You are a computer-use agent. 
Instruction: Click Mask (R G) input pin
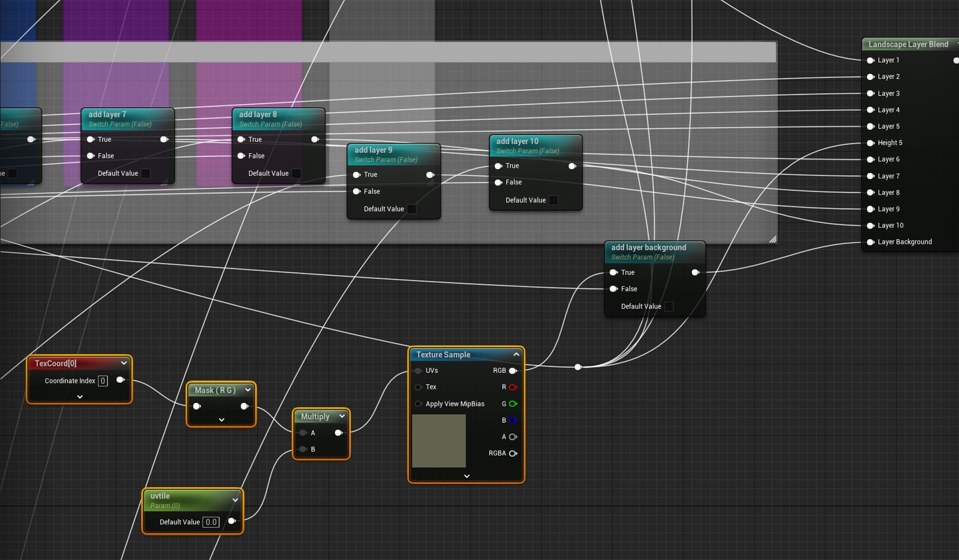pyautogui.click(x=196, y=406)
